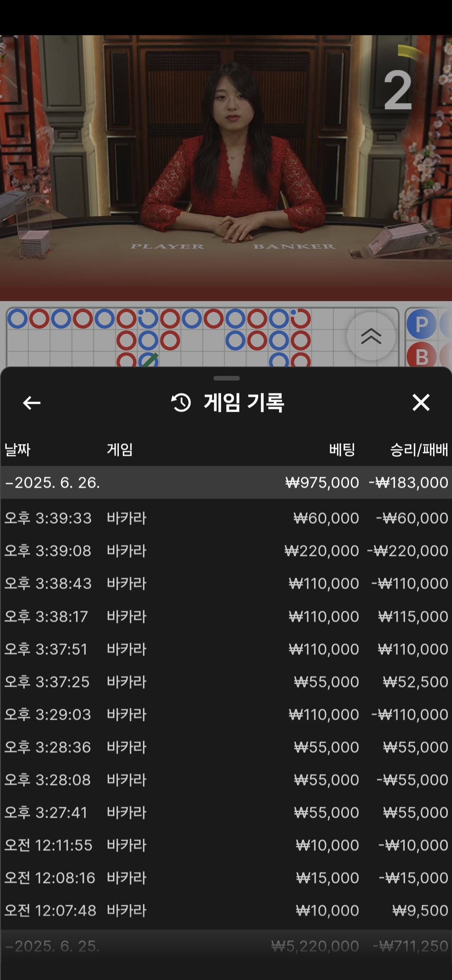Click the 날짜 column header
Image resolution: width=452 pixels, height=980 pixels.
pyautogui.click(x=18, y=450)
